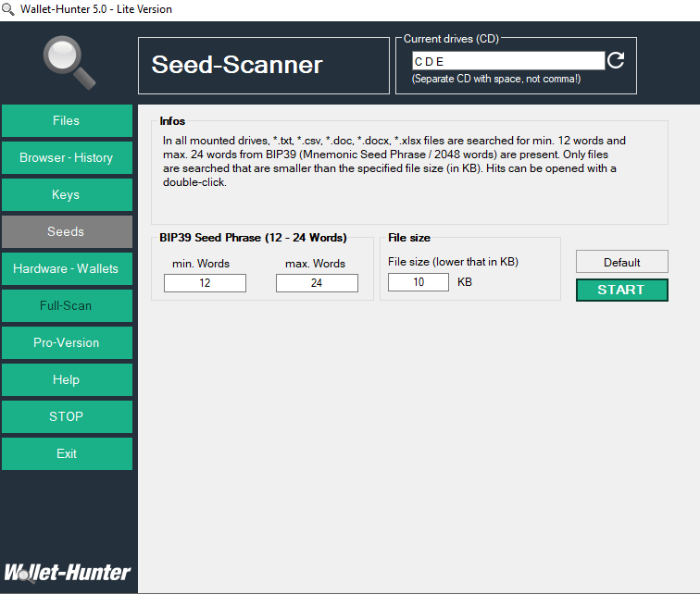
Task: Click the magnifying glass logo icon
Action: coord(69,62)
